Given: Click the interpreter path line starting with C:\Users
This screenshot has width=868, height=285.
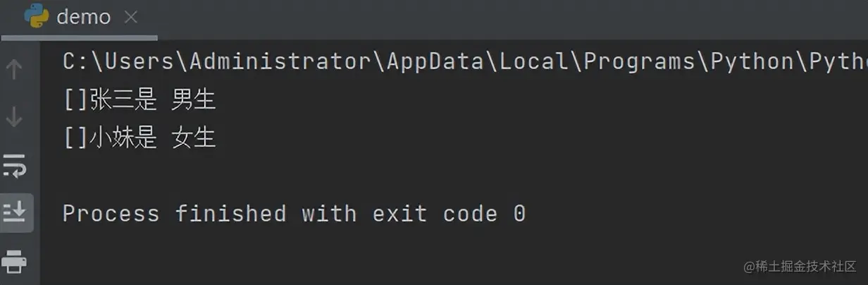Looking at the screenshot, I should 465,62.
